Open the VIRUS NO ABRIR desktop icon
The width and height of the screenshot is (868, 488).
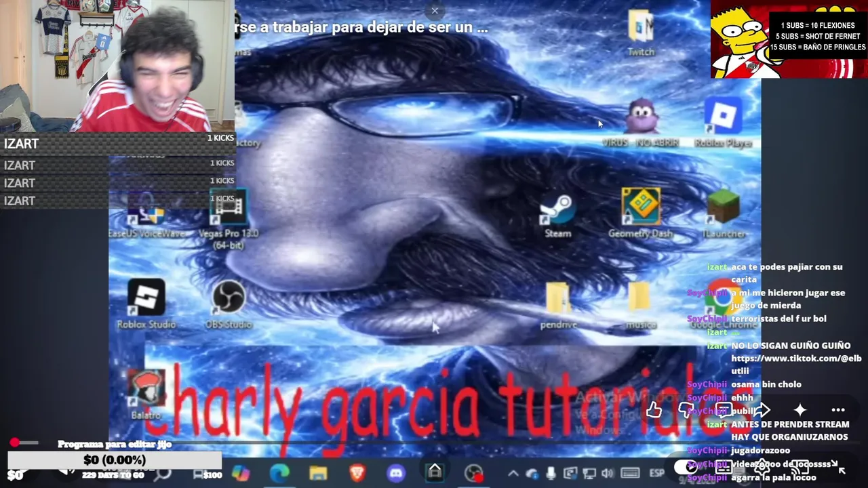pyautogui.click(x=641, y=122)
